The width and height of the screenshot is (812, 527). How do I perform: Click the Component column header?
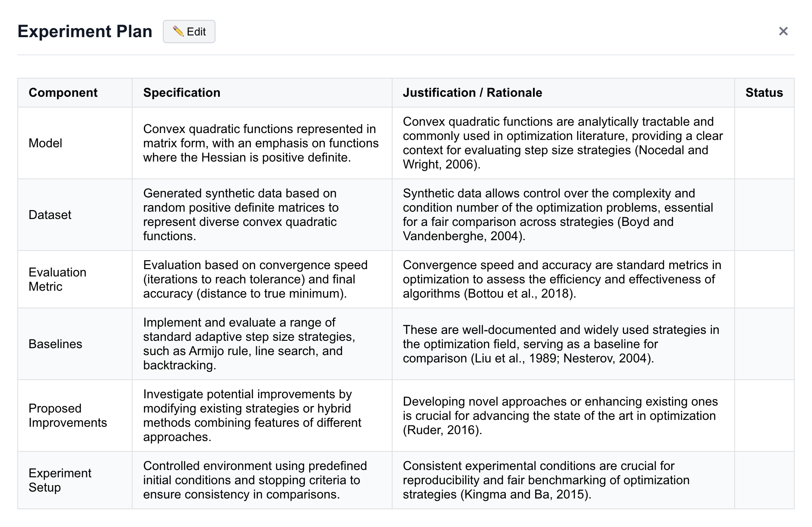click(x=63, y=92)
